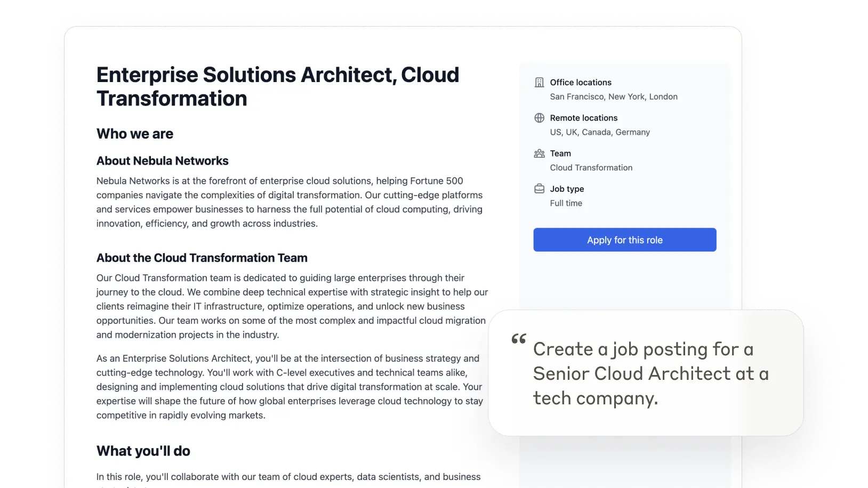Click US, UK, Canada, Germany text
Viewport: 868px width, 488px height.
600,132
